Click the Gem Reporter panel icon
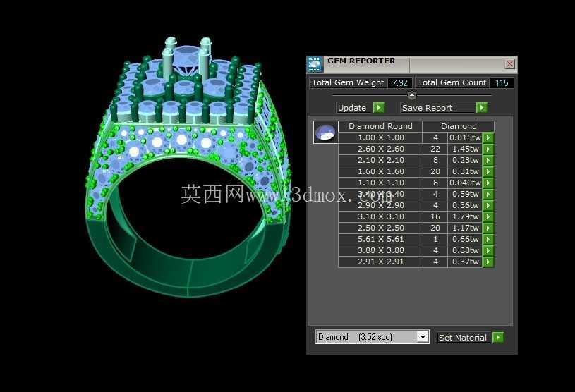The width and height of the screenshot is (575, 392). (315, 64)
